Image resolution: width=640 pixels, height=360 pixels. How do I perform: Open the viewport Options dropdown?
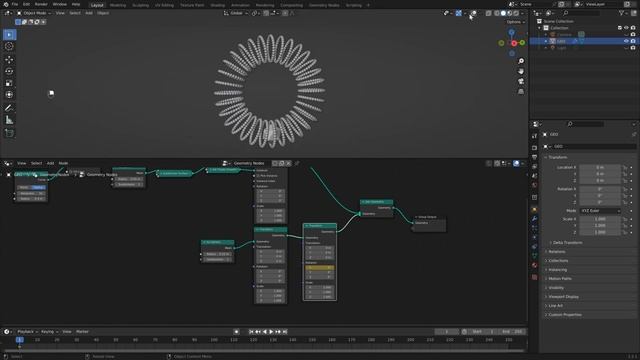click(516, 22)
